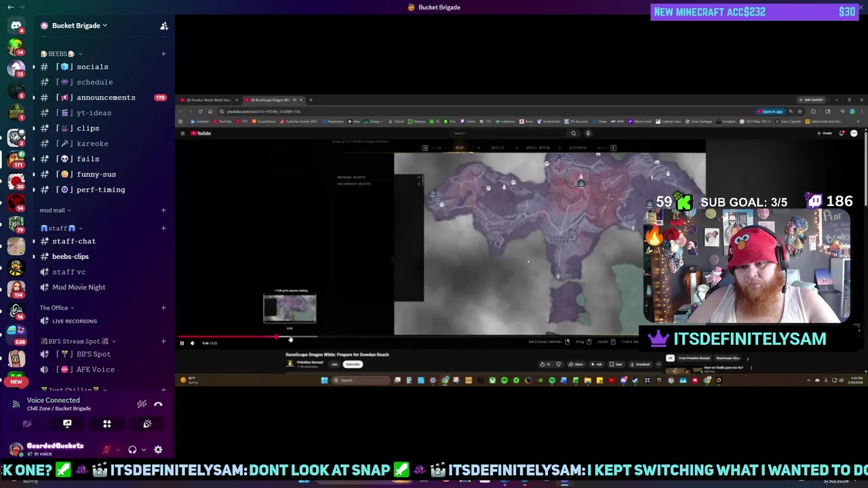Disconnect from the voice channel

(x=158, y=404)
